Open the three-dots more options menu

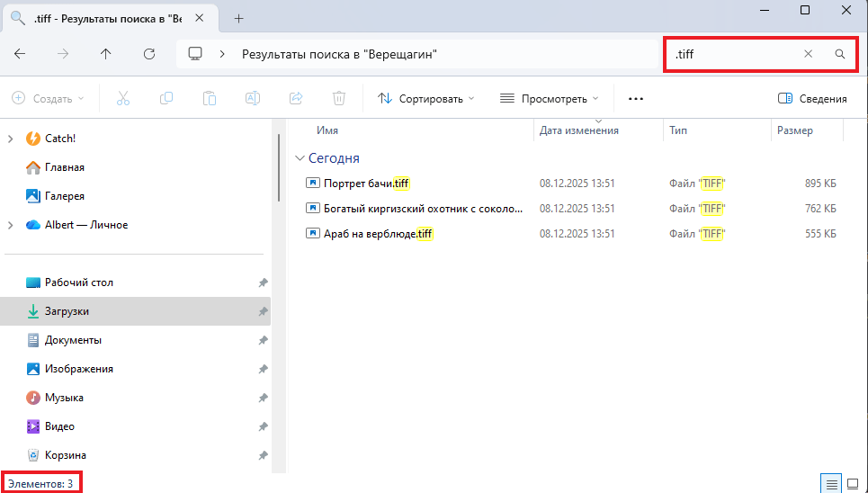coord(636,99)
